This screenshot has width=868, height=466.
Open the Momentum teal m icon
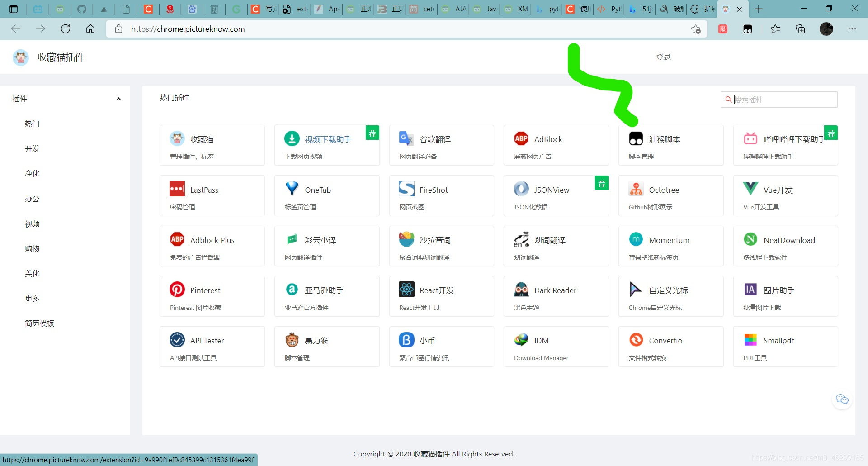pos(636,239)
